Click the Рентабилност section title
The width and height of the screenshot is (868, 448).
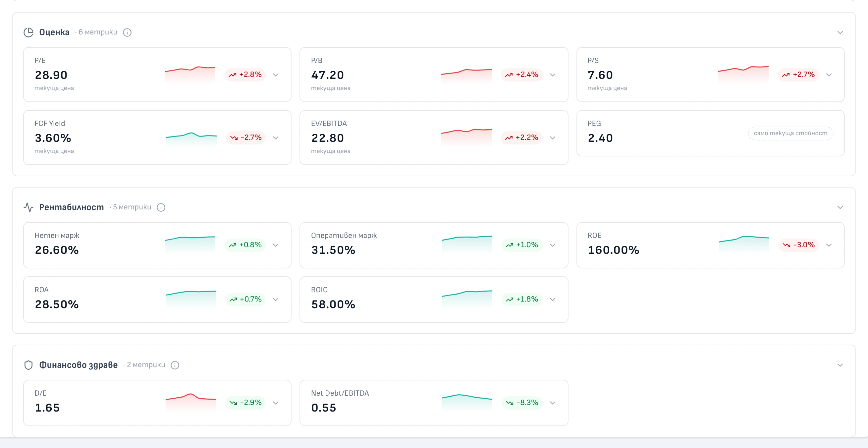pos(72,207)
